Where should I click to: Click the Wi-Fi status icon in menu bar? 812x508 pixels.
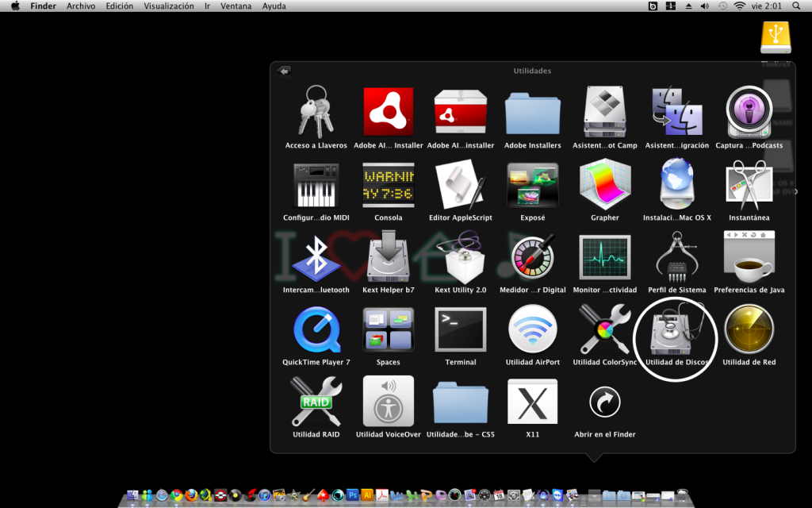tap(740, 6)
